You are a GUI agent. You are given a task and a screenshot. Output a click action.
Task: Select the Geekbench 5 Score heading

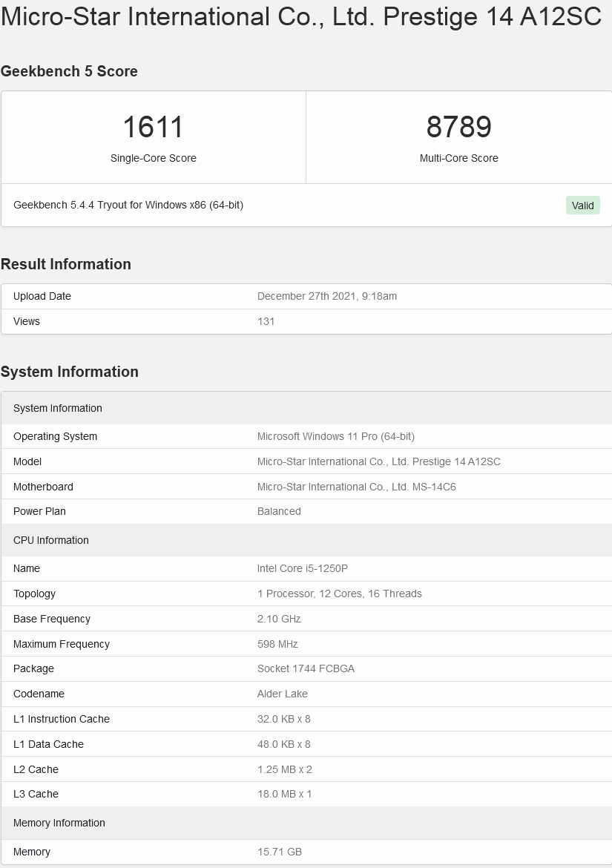click(69, 71)
